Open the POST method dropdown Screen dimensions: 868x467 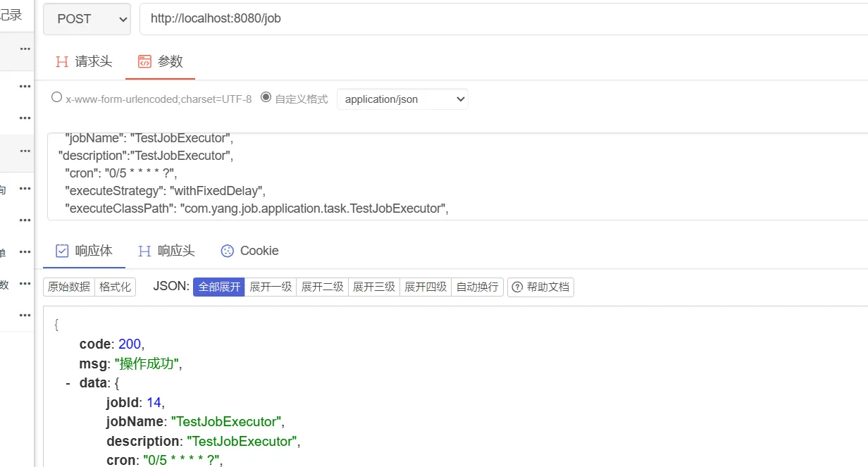(87, 19)
